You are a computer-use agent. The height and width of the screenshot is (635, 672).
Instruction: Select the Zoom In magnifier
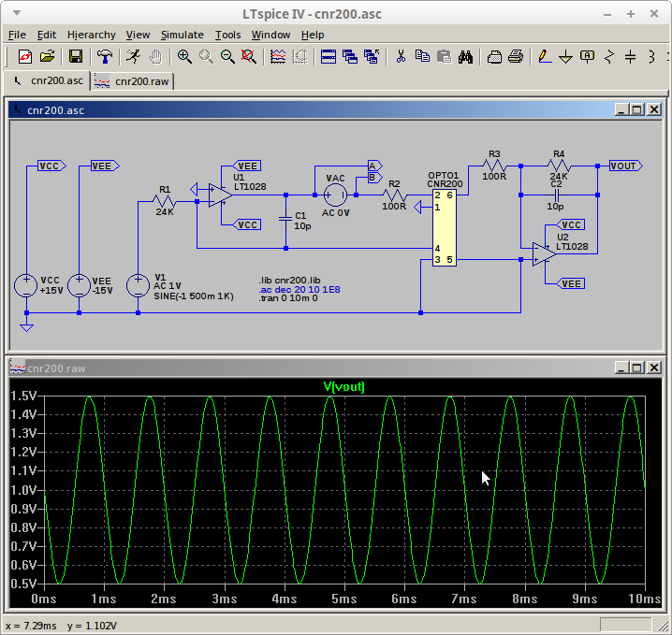[x=184, y=56]
